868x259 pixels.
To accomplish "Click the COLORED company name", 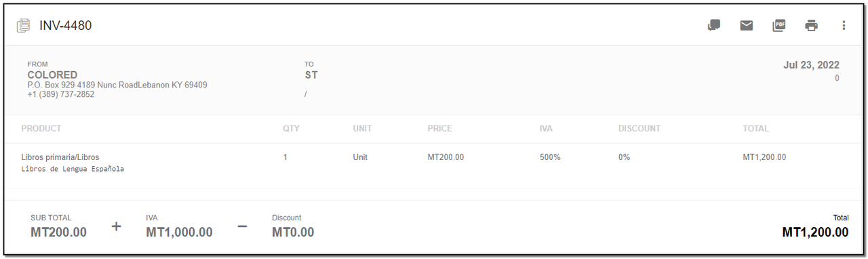I will coord(52,75).
